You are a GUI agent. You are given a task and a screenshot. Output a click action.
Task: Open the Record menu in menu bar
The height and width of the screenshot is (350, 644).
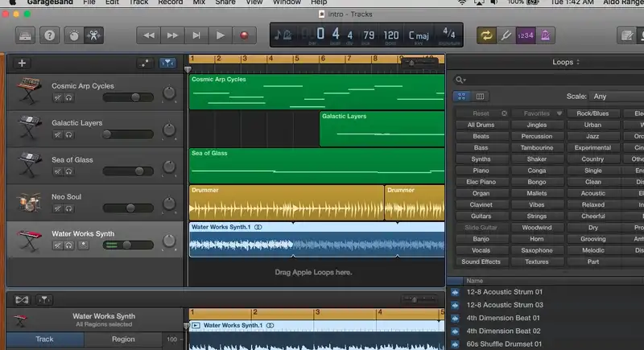point(170,2)
